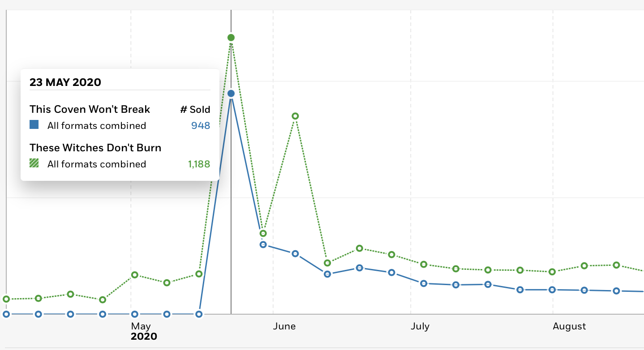
Task: Click the title This Coven Won't Break
Action: 90,109
